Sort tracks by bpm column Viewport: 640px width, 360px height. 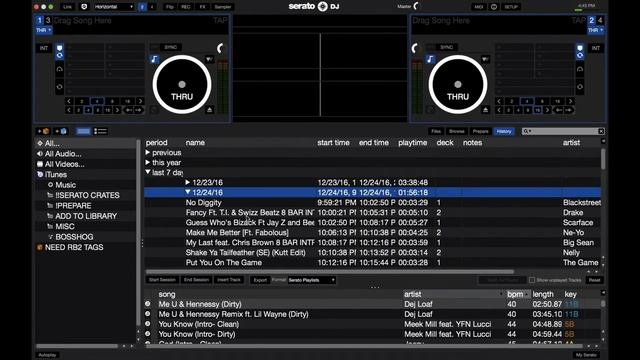pos(515,294)
